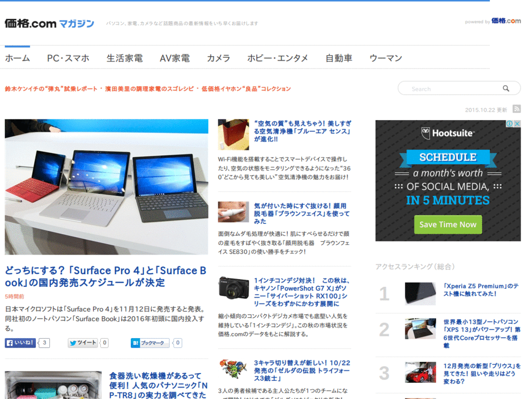Click the Canon camera thumbnail
532x399 pixels.
pyautogui.click(x=233, y=288)
